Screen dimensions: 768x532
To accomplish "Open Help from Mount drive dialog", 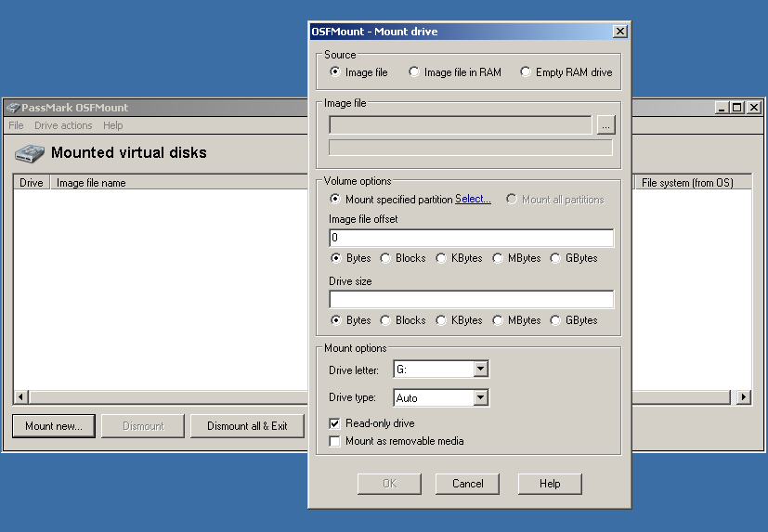I will (550, 484).
